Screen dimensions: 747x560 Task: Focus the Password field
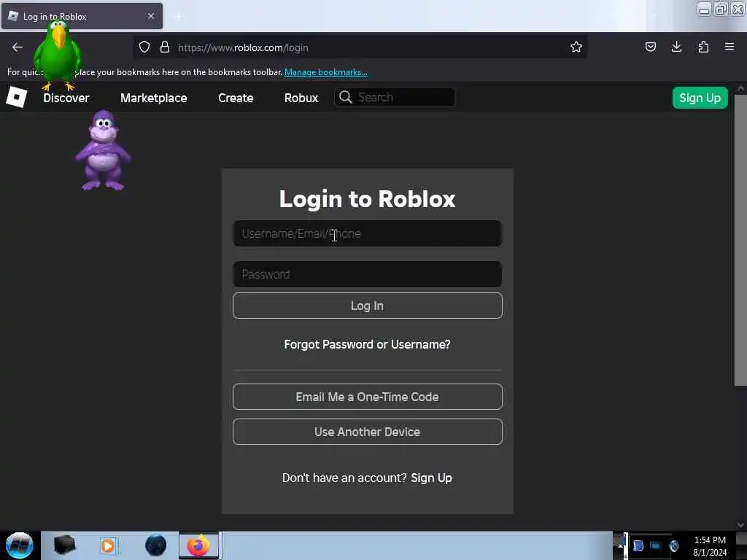coord(368,274)
